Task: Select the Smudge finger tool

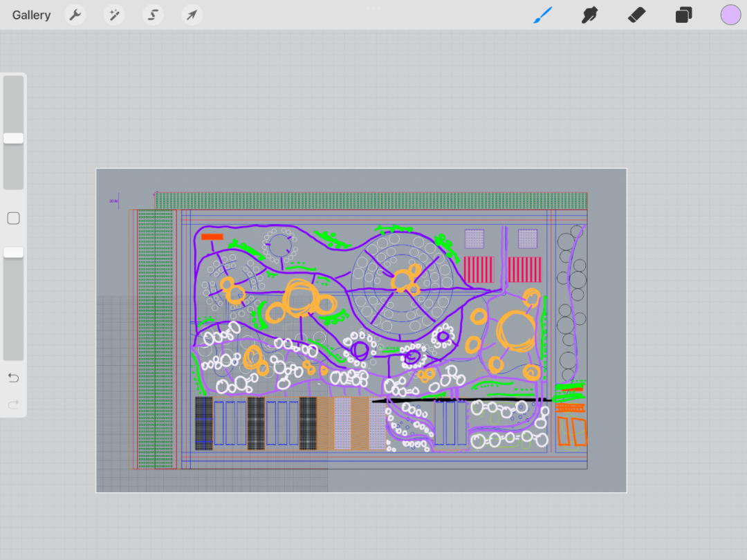Action: pos(589,15)
